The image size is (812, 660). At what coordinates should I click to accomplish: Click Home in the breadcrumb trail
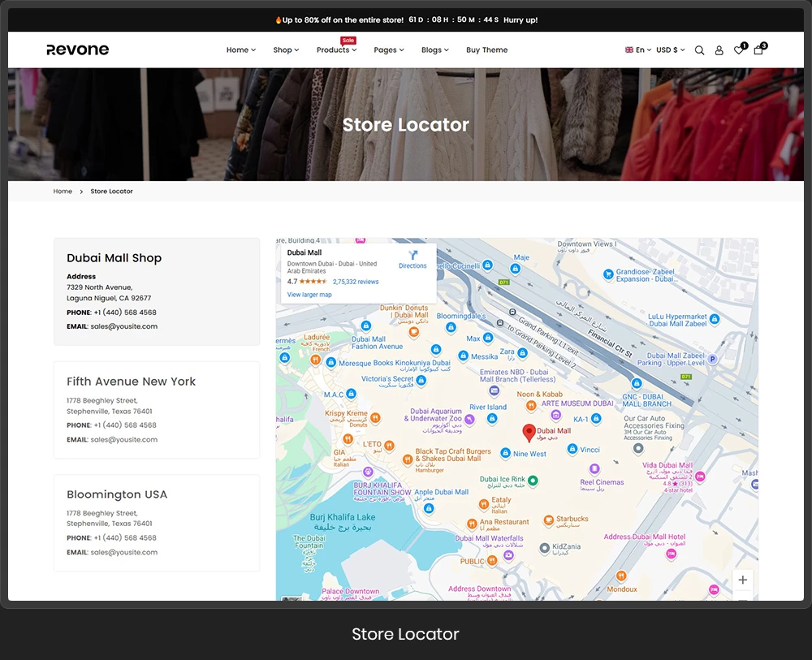(x=63, y=191)
